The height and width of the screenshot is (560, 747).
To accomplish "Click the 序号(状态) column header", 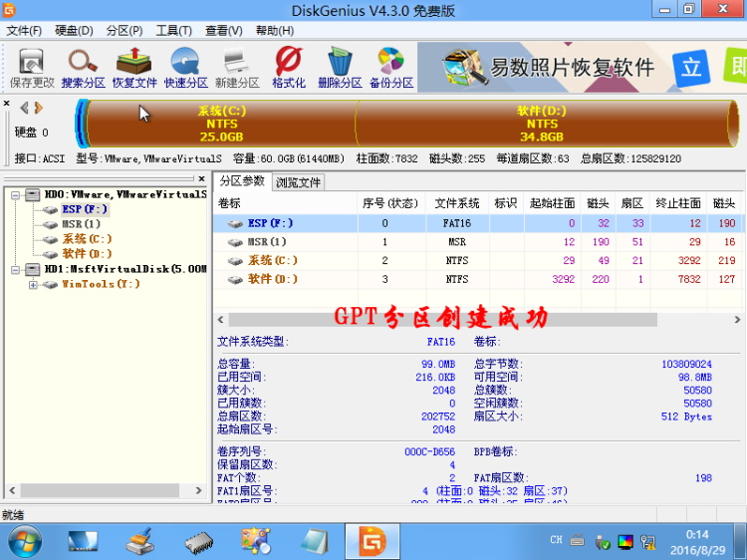I will coord(390,203).
